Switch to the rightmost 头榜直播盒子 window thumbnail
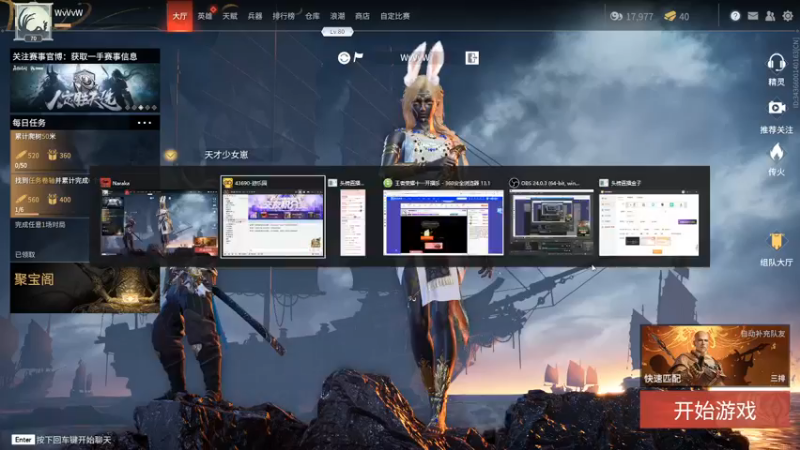Viewport: 800px width, 450px height. (649, 222)
